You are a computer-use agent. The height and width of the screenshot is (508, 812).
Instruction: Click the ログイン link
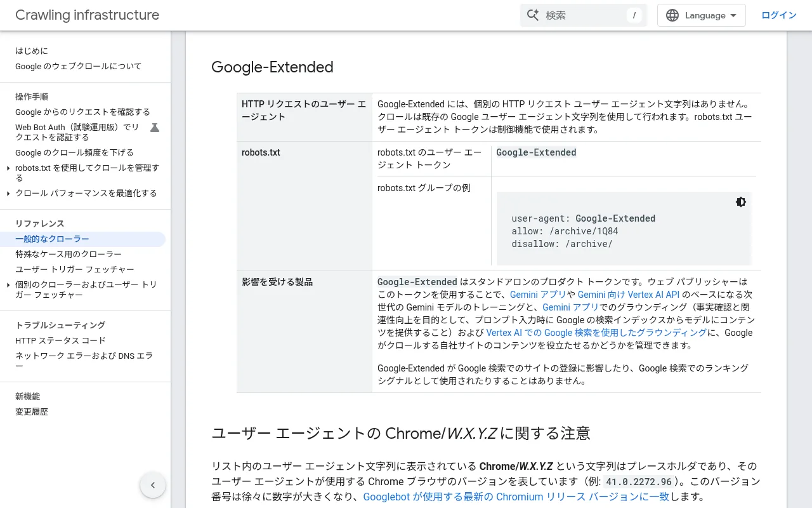(779, 15)
